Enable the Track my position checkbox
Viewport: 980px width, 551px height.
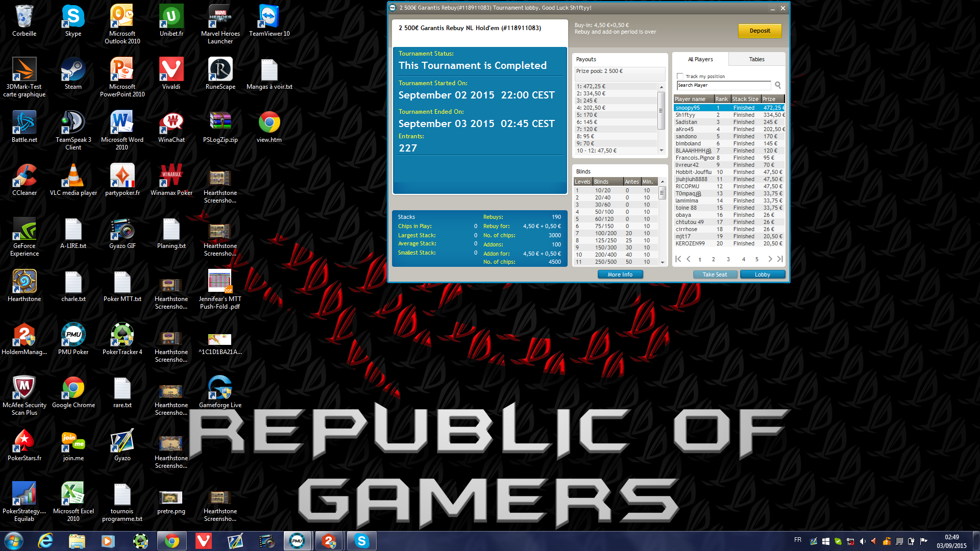[680, 77]
